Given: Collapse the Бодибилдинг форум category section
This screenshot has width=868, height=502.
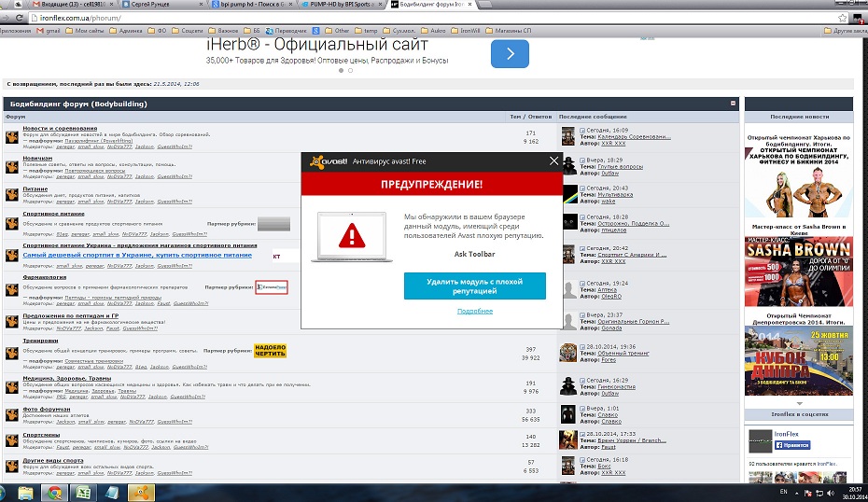Looking at the screenshot, I should coord(733,103).
